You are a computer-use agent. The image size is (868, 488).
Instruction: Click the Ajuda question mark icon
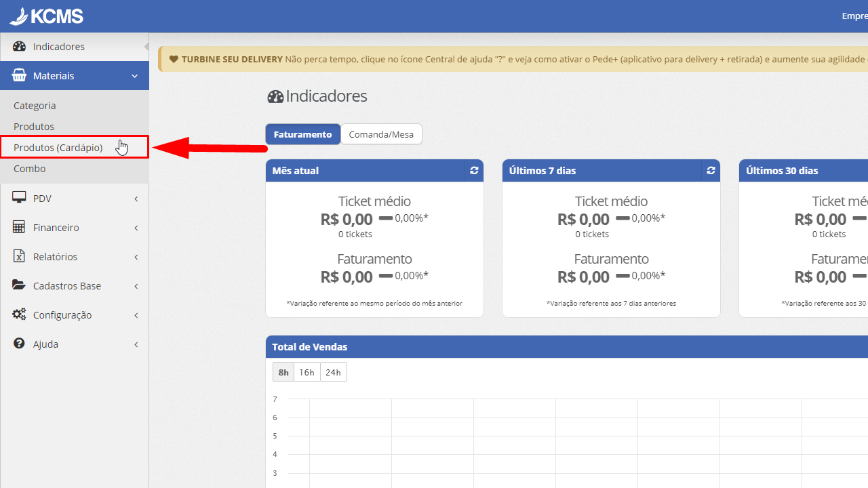(x=20, y=344)
